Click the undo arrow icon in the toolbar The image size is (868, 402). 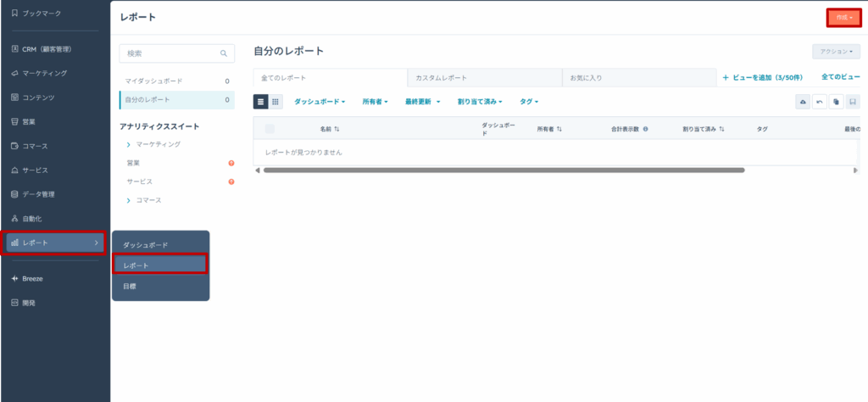coord(819,102)
